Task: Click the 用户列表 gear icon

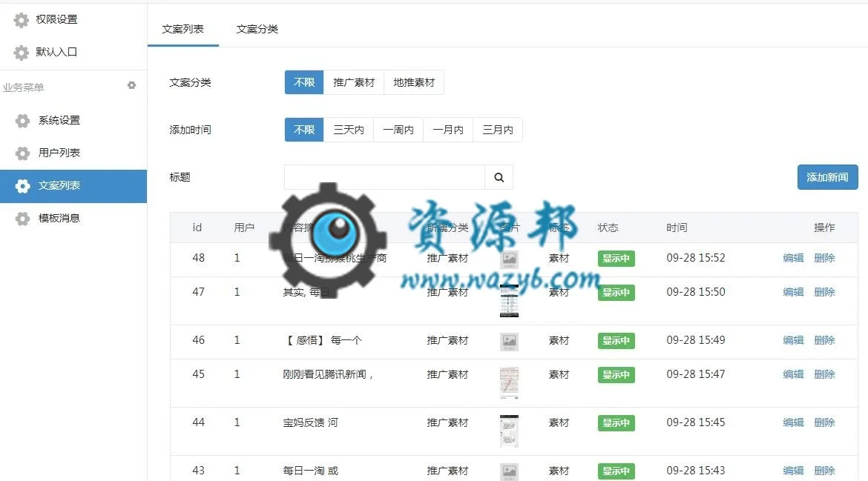Action: tap(23, 153)
